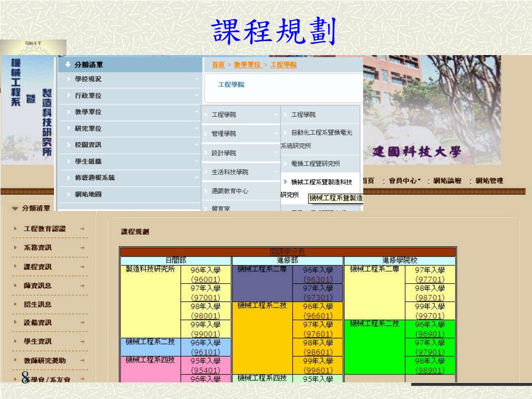The height and width of the screenshot is (399, 532).
Task: Open curriculum link (98901)
Action: [x=430, y=370]
